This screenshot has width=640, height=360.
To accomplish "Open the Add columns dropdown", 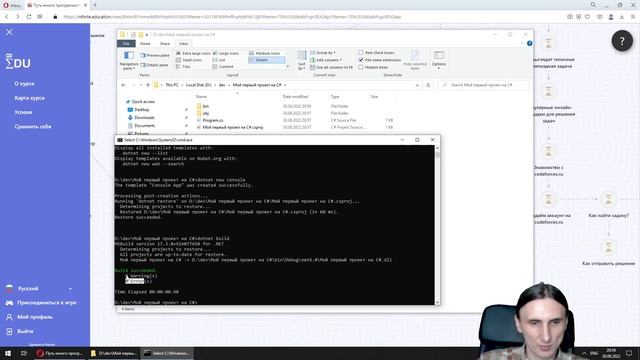I will (326, 60).
